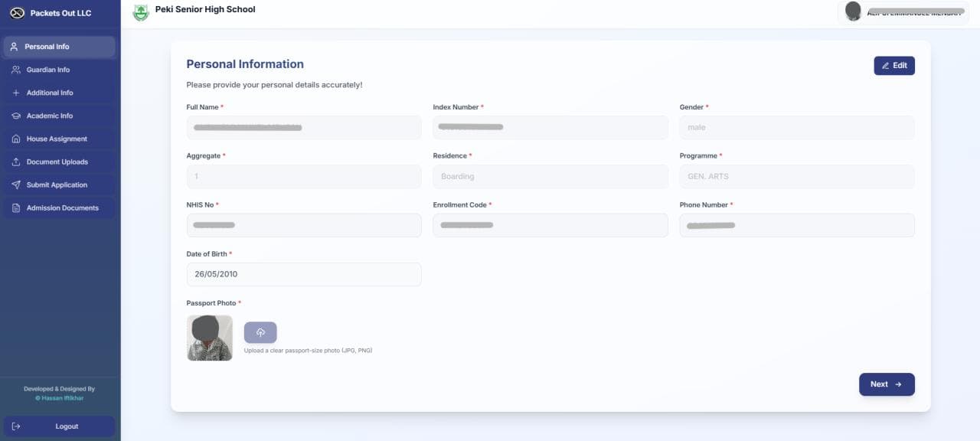This screenshot has height=441, width=980.
Task: Click the Packets Out LLC text
Action: click(x=60, y=13)
